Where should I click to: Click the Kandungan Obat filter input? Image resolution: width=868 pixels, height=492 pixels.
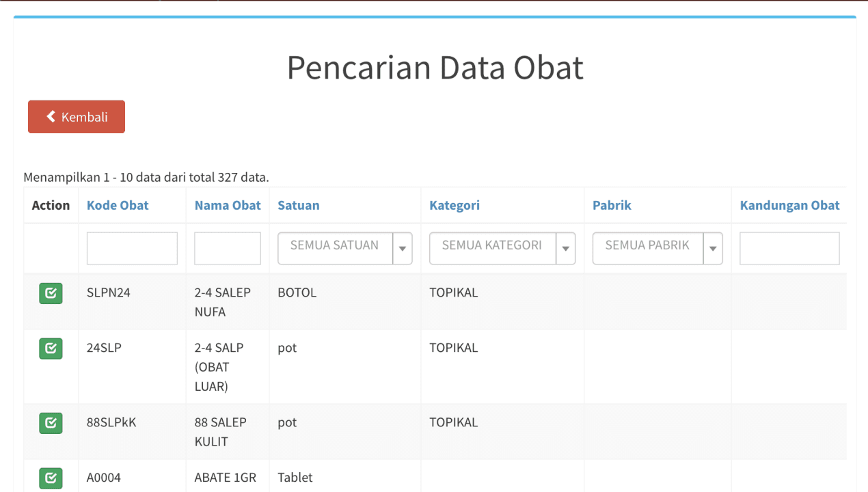789,248
